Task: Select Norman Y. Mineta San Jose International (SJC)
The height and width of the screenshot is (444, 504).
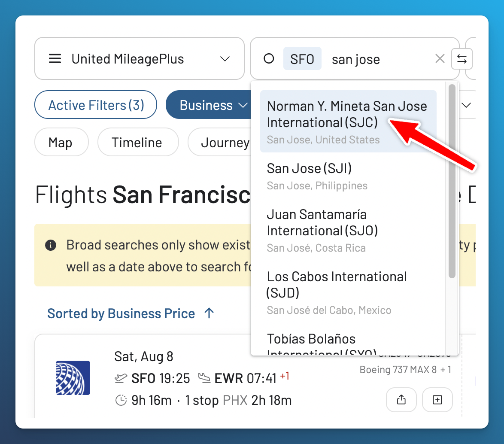Action: pos(348,121)
